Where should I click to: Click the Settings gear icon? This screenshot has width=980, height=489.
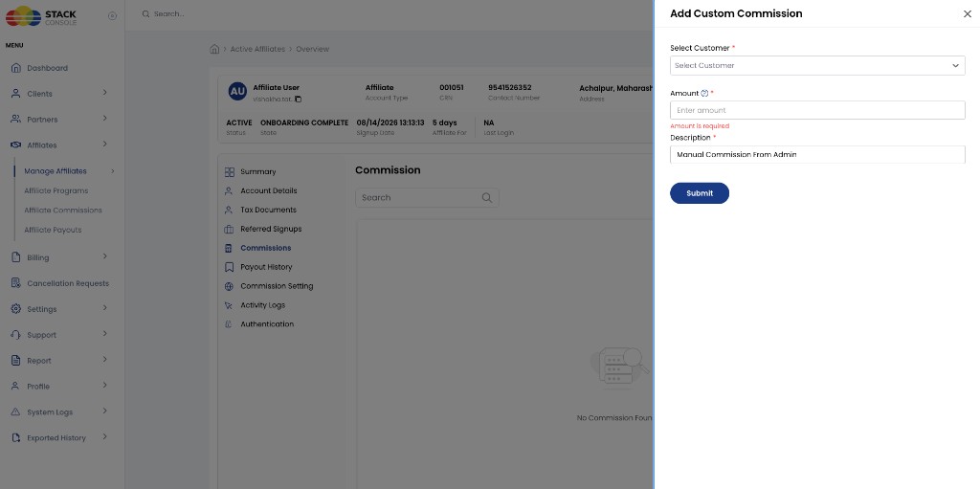[16, 309]
